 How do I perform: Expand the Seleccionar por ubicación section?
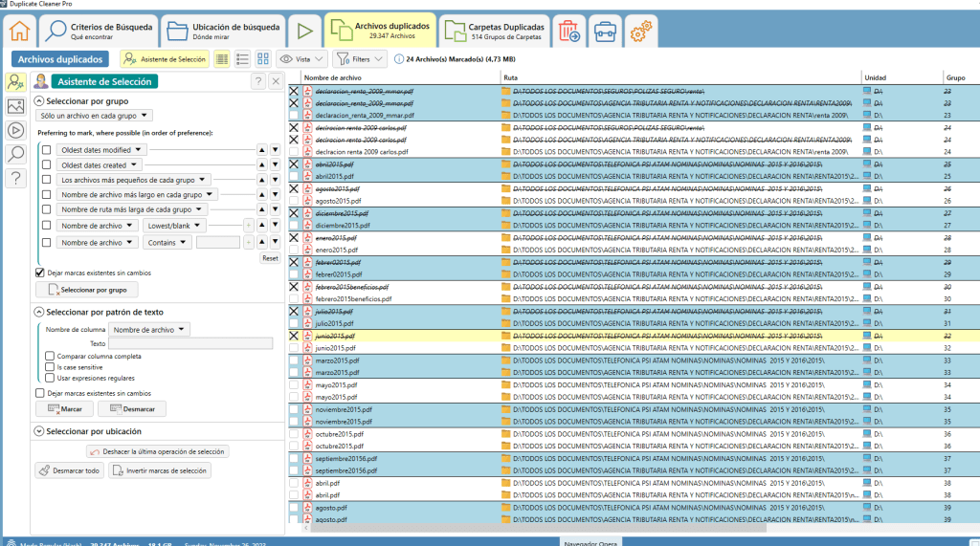tap(39, 431)
